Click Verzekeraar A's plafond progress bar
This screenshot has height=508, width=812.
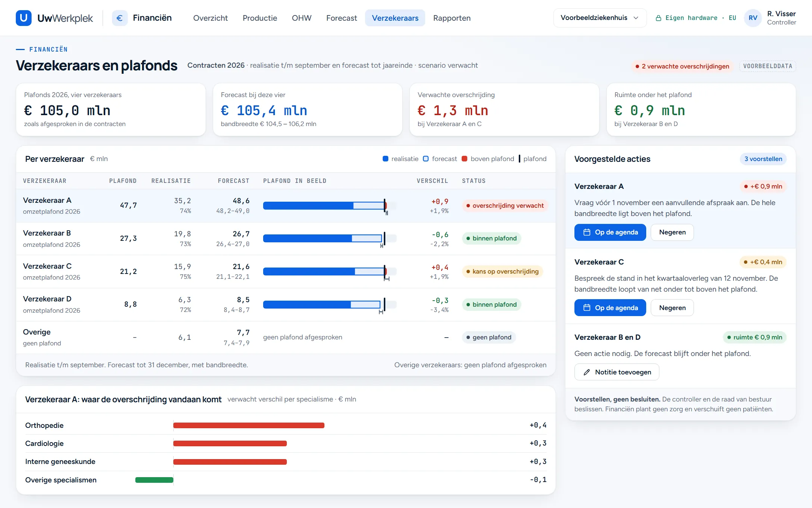(330, 205)
